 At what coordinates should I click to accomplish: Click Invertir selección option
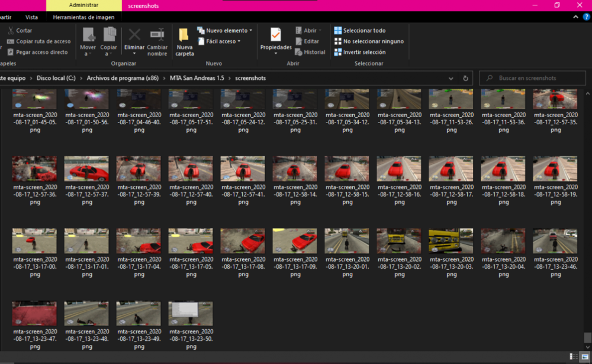[x=360, y=52]
